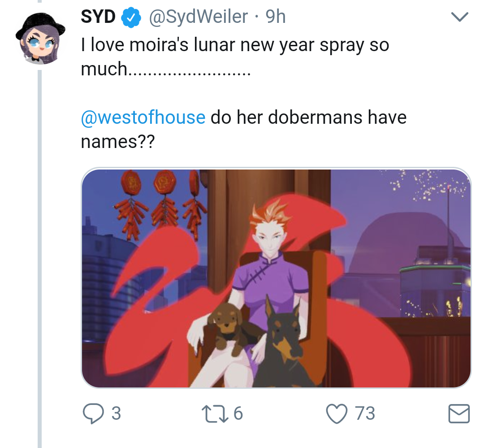Share tweet via envelope message icon
The height and width of the screenshot is (448, 484).
[459, 413]
